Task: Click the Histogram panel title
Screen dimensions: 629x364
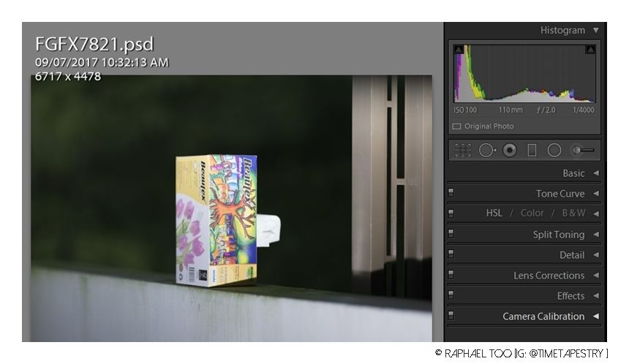Action: tap(562, 30)
